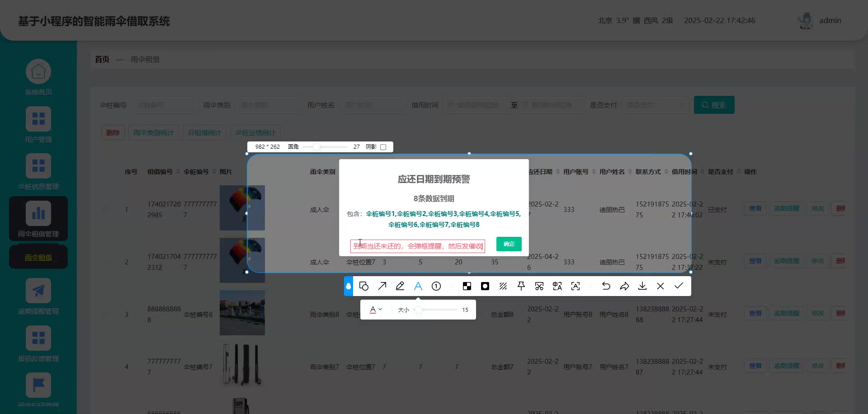This screenshot has width=868, height=414.
Task: Click the OCR text recognition icon
Action: pyautogui.click(x=576, y=286)
